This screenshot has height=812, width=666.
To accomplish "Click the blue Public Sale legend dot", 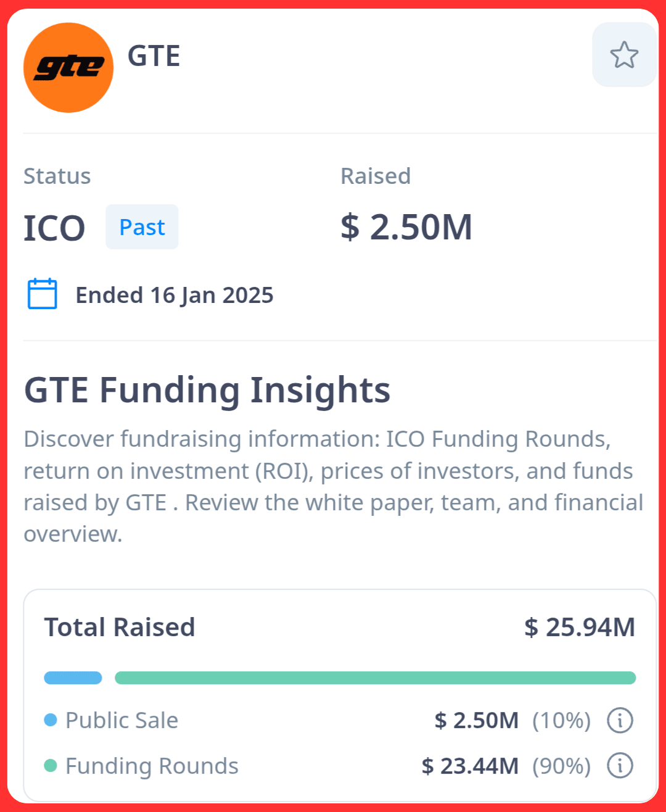I will 51,720.
